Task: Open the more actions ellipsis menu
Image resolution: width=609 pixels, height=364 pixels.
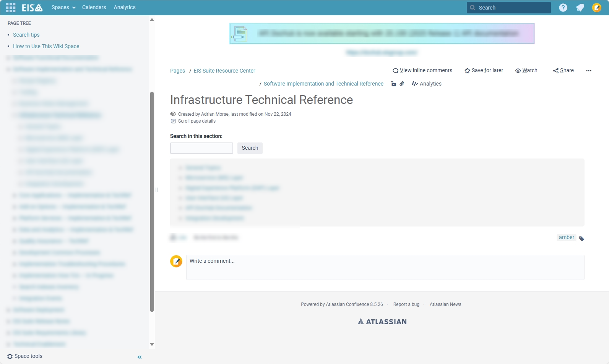Action: click(589, 71)
